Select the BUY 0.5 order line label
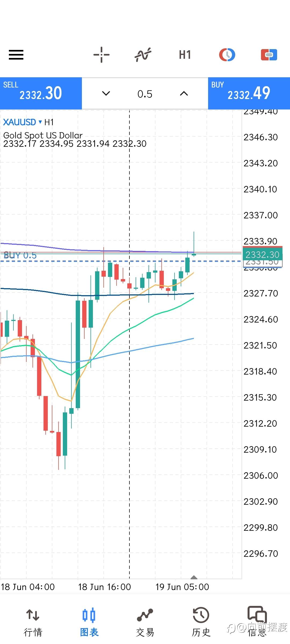Viewport: 290px width, 644px height. 20,255
